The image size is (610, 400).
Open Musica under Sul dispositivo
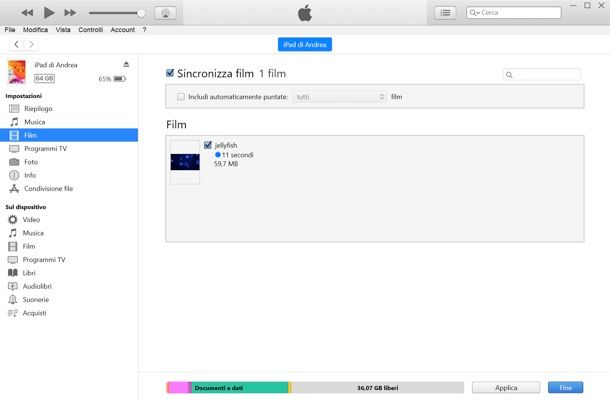[x=69, y=233]
